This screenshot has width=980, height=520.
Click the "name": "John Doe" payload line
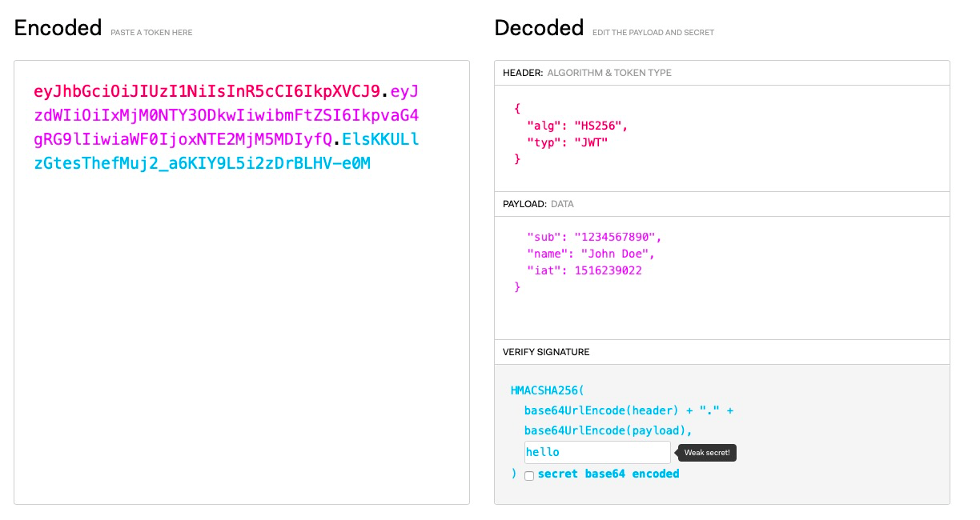pyautogui.click(x=590, y=254)
